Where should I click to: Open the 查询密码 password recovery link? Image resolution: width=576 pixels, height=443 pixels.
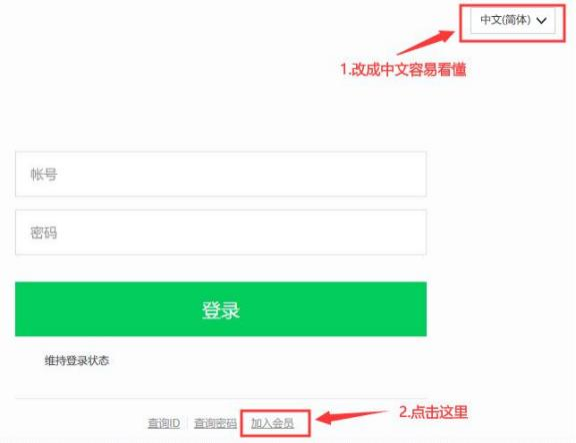(x=215, y=423)
